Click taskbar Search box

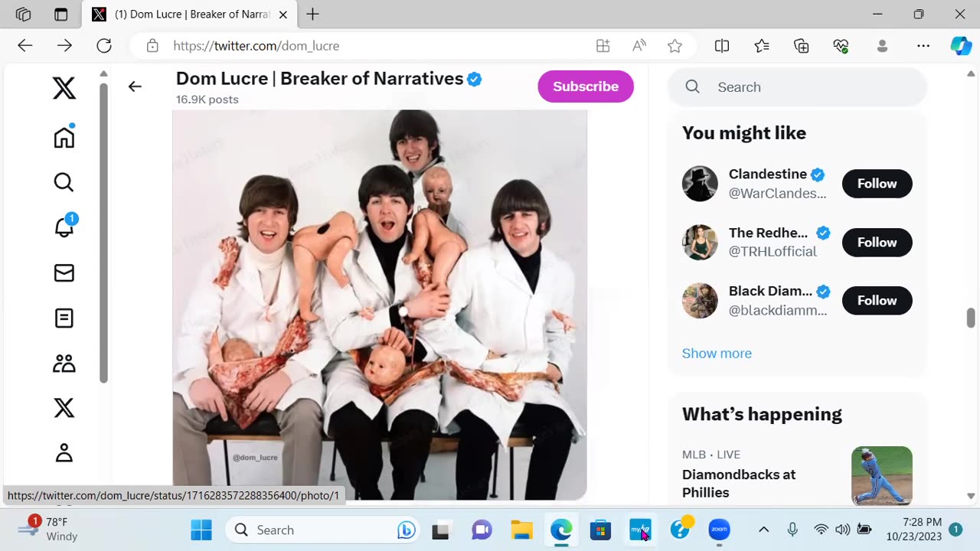(x=324, y=530)
